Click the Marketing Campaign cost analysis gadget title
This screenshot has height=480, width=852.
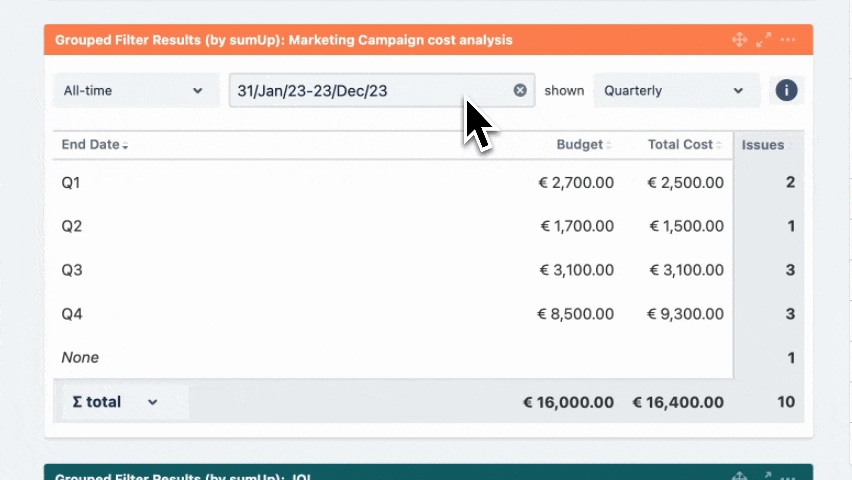tap(284, 40)
